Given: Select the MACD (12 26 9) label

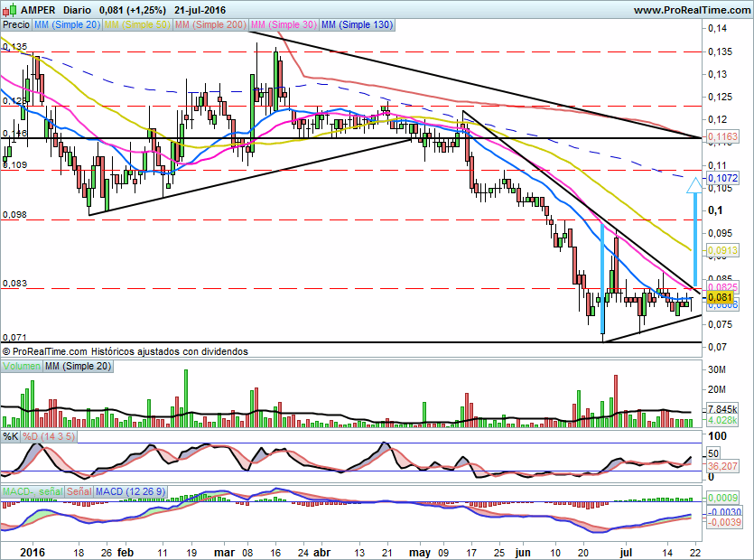Looking at the screenshot, I should point(130,491).
